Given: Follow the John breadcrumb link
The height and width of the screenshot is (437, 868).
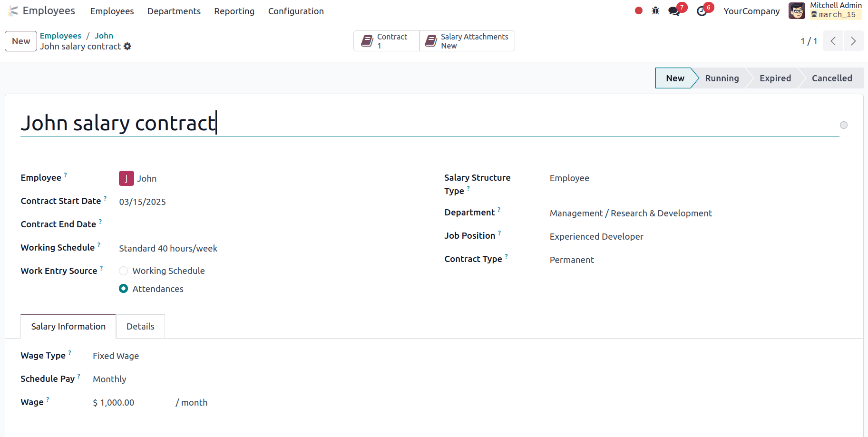Looking at the screenshot, I should pos(104,36).
